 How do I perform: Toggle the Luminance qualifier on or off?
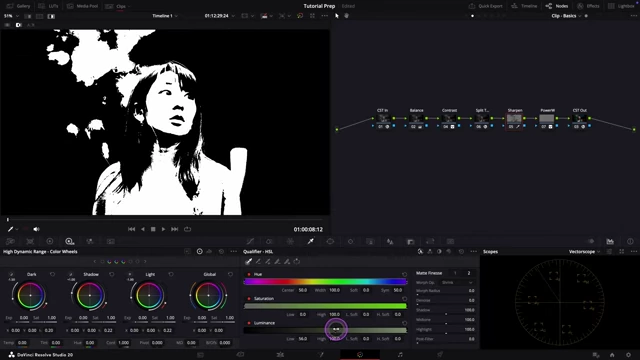coord(249,323)
